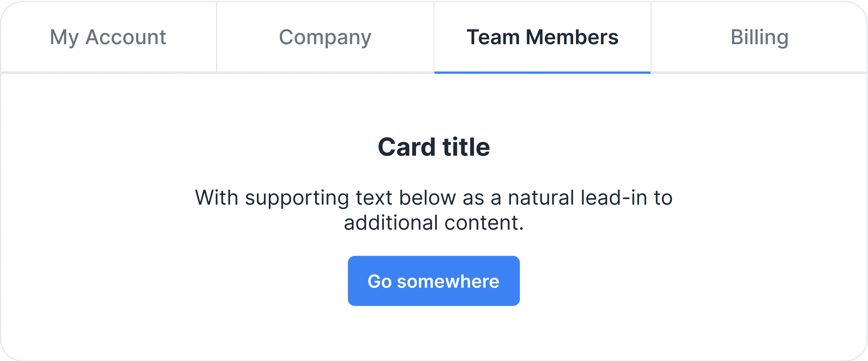Click the supporting text paragraph
This screenshot has width=868, height=361.
(434, 210)
